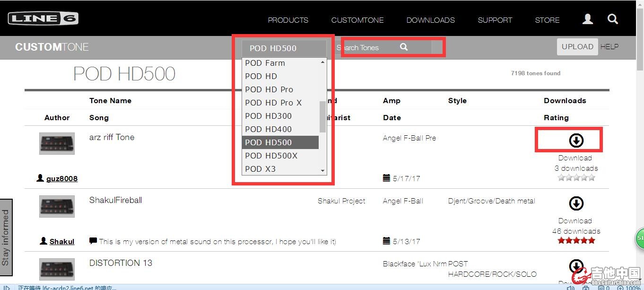
Task: Expand the POD HD500 device dropdown
Action: pos(284,48)
